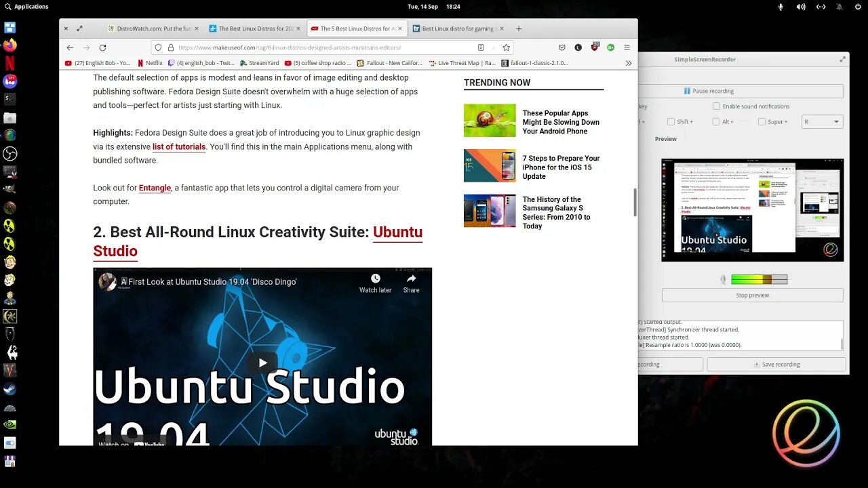Open the notifications bell indicator
Screen dimensions: 868x488
click(x=840, y=7)
